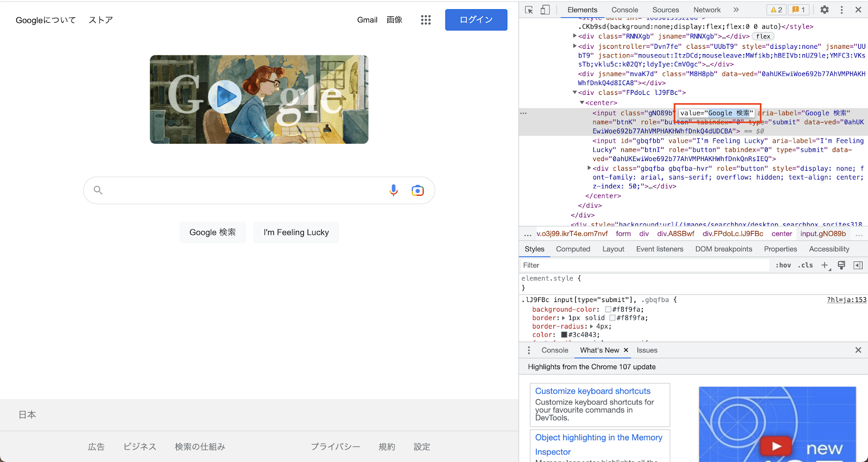Toggle the device toolbar icon
Screen dimensions: 868x462
click(545, 10)
